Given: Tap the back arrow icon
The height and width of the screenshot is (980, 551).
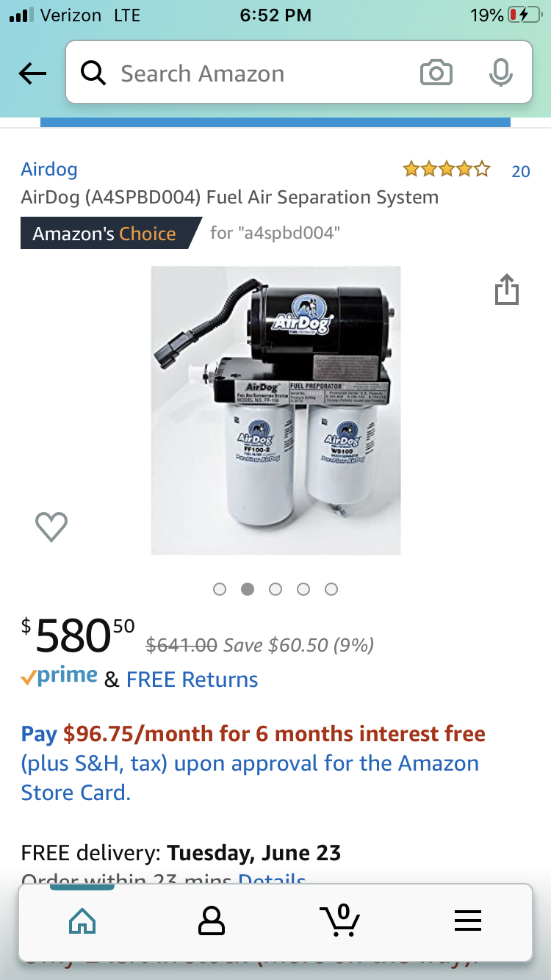Looking at the screenshot, I should (x=32, y=73).
